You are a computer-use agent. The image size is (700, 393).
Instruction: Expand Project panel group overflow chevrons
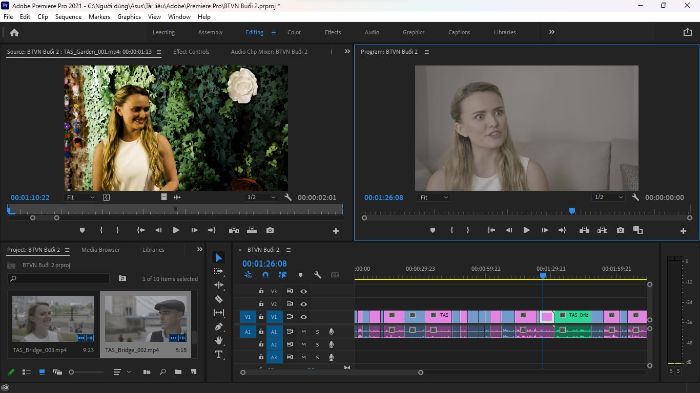coord(200,249)
